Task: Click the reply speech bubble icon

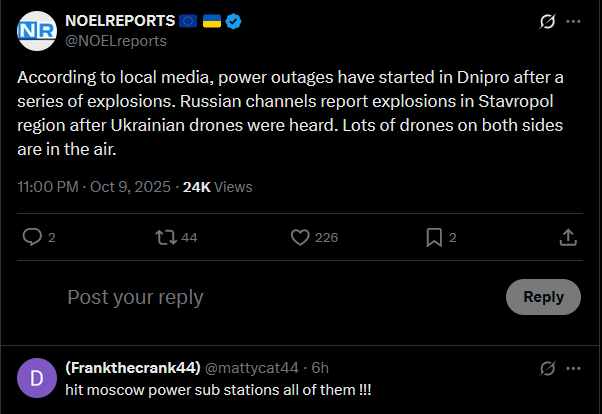Action: [32, 237]
